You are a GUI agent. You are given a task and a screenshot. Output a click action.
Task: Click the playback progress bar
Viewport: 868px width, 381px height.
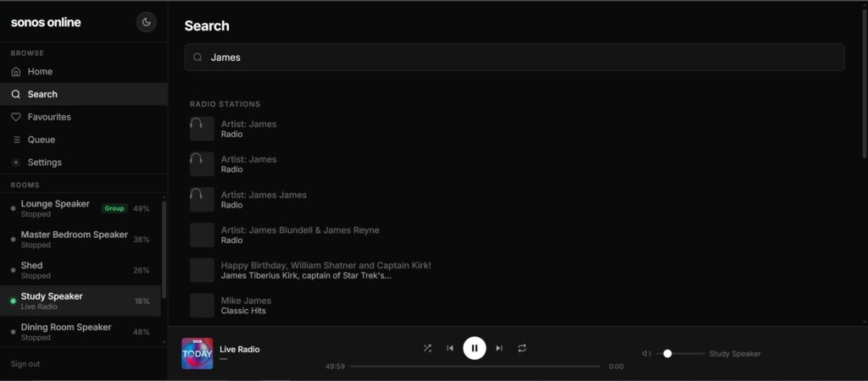coord(475,366)
